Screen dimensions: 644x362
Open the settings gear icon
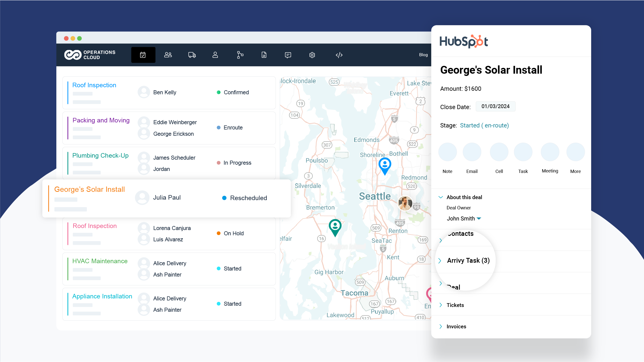(312, 55)
